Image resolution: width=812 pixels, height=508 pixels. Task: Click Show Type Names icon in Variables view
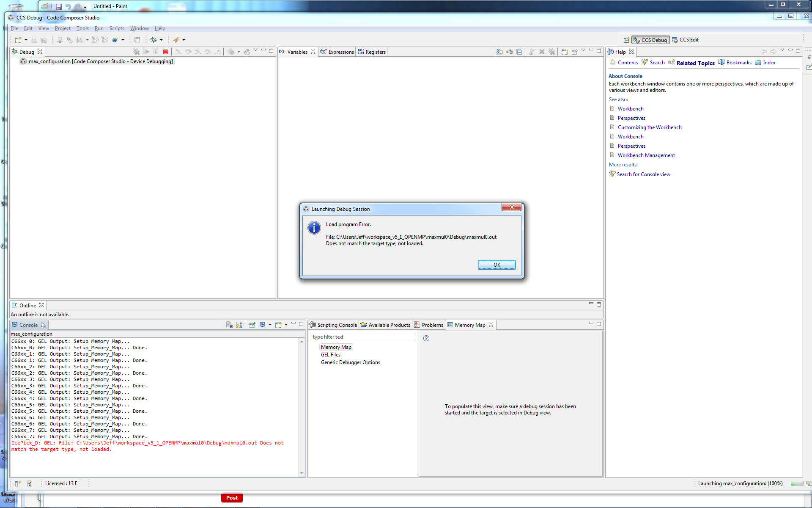click(x=499, y=52)
